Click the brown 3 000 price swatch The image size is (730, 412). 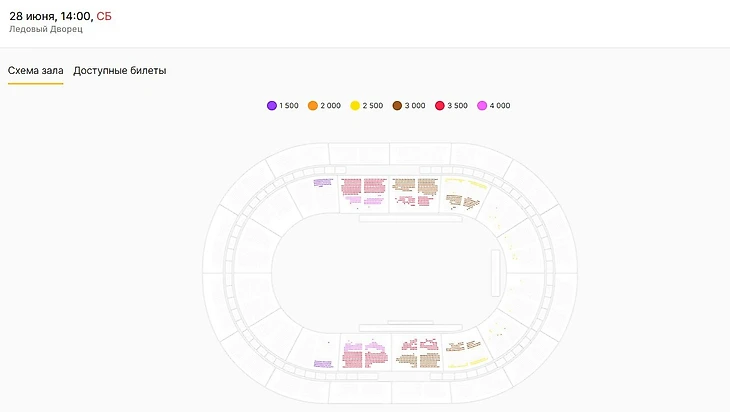click(x=397, y=106)
